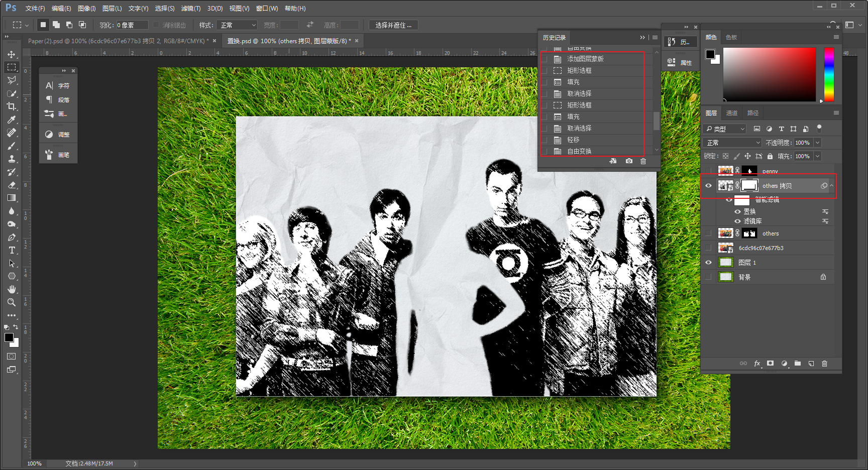This screenshot has width=868, height=470.
Task: Select the Quick Selection tool
Action: tap(11, 93)
